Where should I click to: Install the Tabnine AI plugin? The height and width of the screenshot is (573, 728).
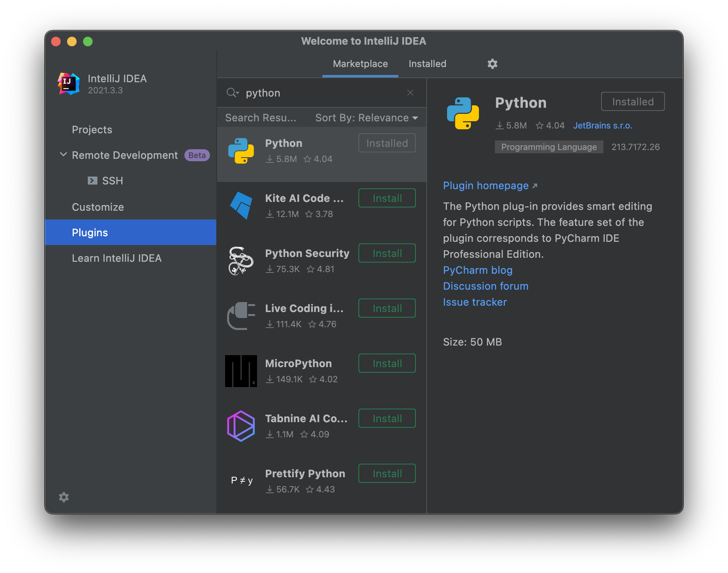tap(387, 418)
